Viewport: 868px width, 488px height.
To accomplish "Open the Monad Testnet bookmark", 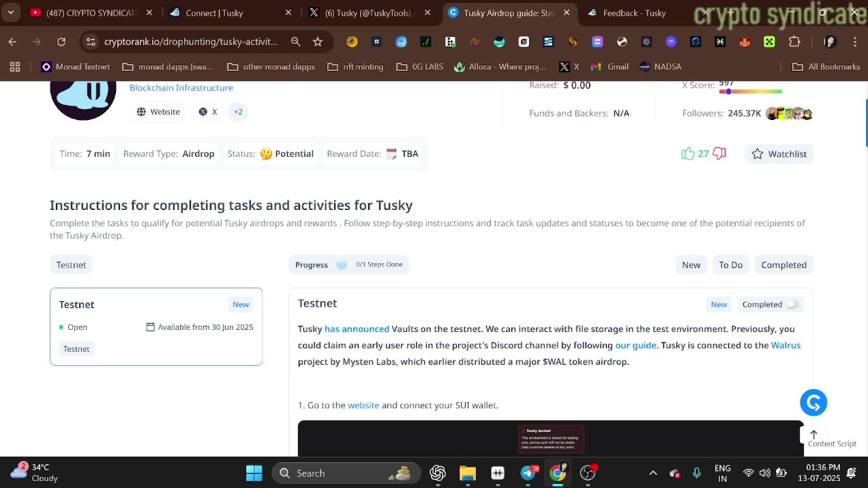I will pos(76,66).
